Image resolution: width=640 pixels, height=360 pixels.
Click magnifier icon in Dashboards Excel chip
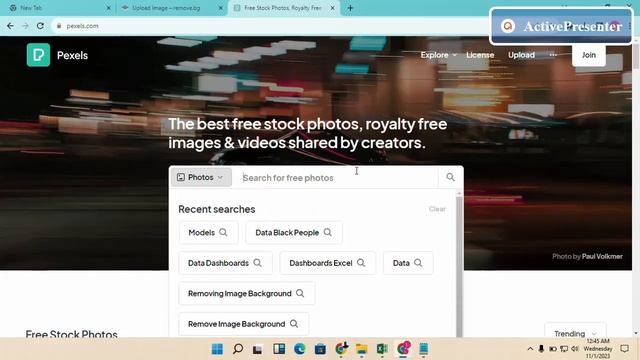(x=361, y=263)
